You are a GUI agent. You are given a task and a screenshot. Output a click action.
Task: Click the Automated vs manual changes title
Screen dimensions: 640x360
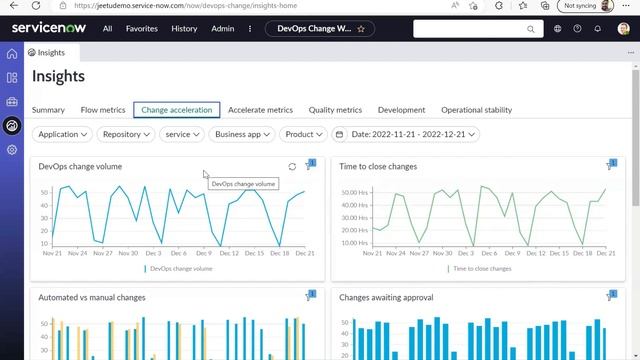pyautogui.click(x=92, y=298)
